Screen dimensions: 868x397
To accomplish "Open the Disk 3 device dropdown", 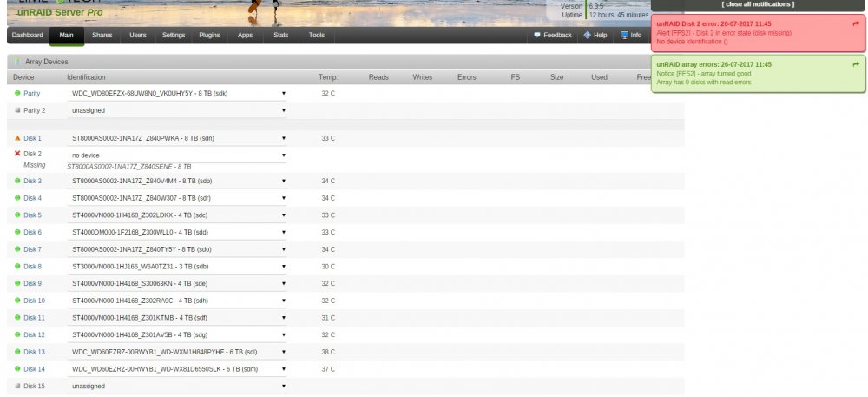I will (x=177, y=181).
